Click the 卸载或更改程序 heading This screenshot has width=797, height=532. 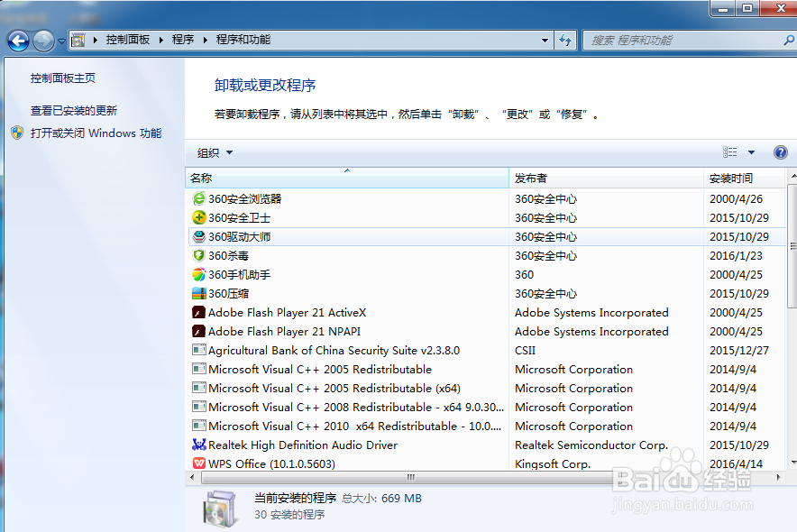coord(265,86)
